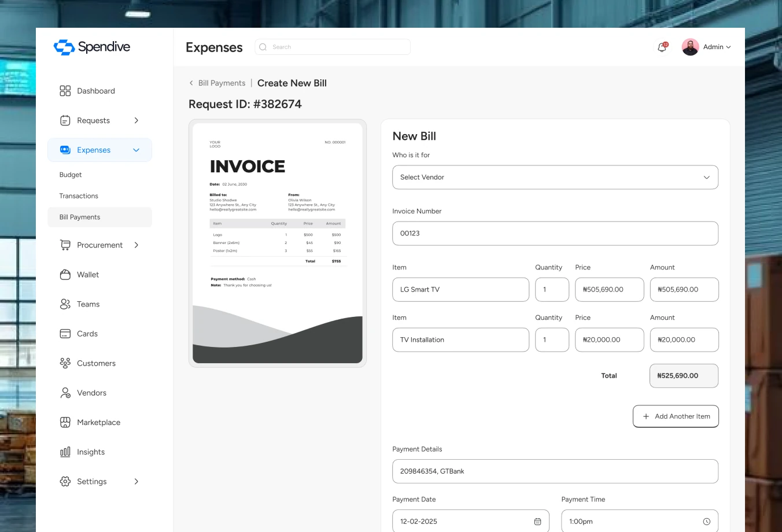Click the Payment Details field
Viewport: 782px width, 532px height.
point(555,471)
